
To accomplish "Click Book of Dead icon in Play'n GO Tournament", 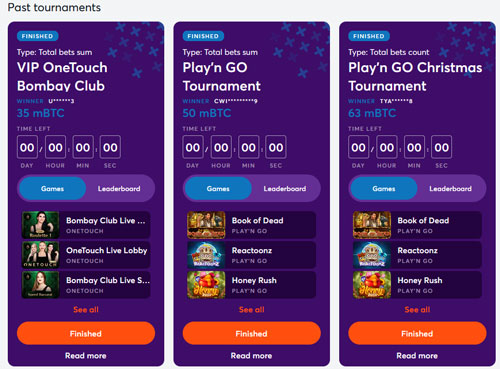I will coord(206,225).
